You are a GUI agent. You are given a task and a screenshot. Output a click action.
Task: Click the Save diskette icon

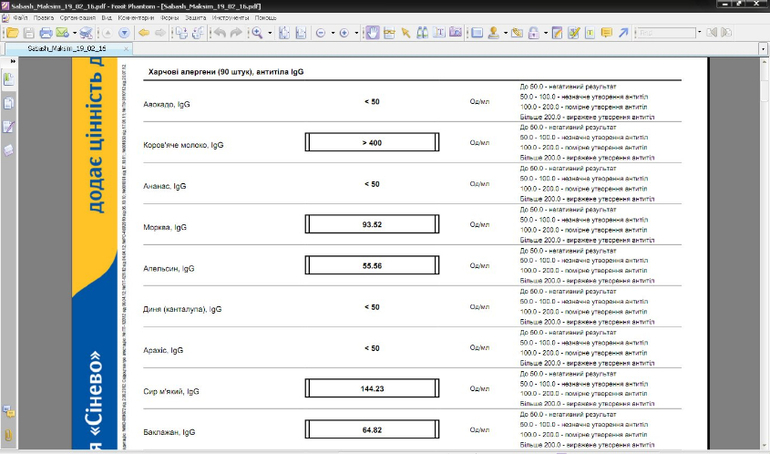click(28, 33)
